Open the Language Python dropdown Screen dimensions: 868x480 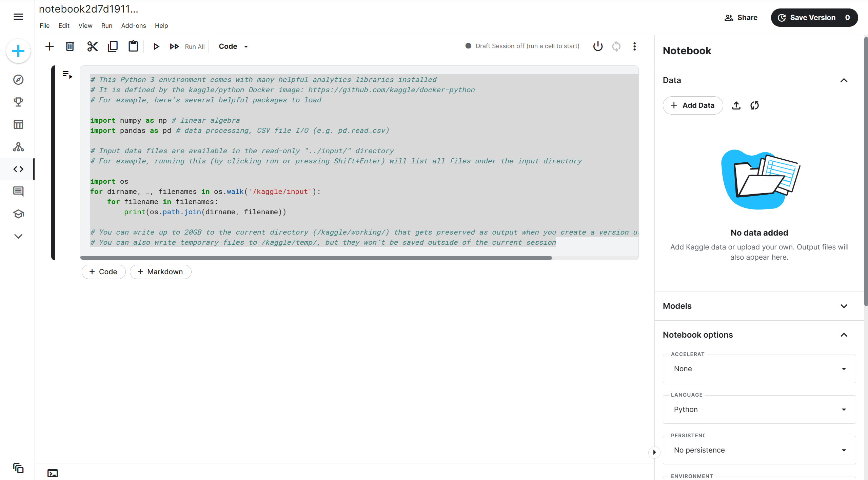[759, 409]
